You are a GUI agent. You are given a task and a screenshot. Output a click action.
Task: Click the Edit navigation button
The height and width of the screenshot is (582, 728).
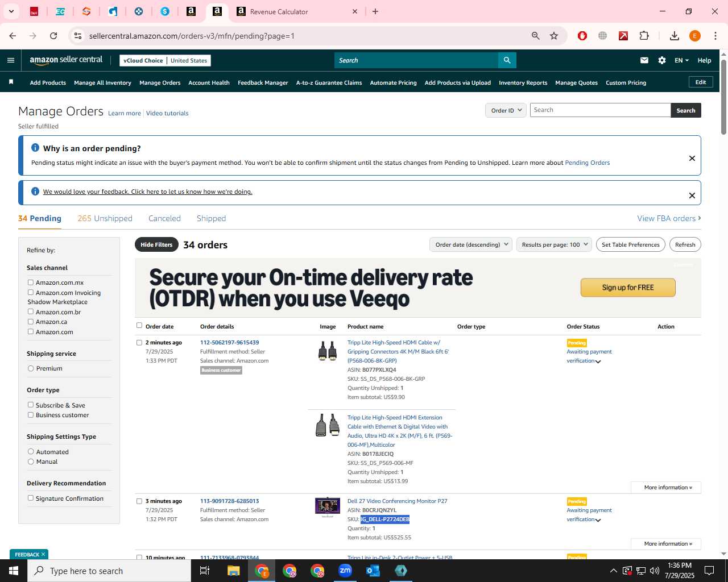tap(701, 82)
